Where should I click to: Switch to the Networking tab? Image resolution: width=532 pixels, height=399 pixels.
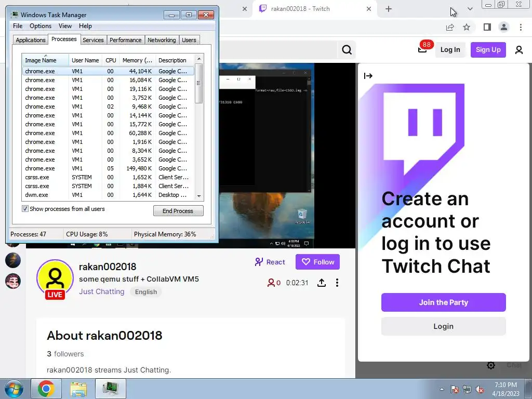[x=162, y=40]
